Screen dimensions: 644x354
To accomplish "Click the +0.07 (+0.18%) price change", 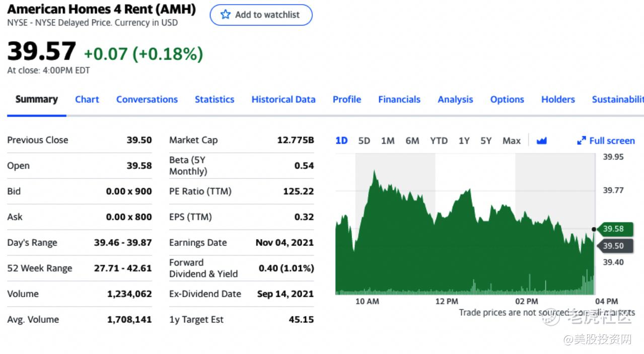I will 144,53.
